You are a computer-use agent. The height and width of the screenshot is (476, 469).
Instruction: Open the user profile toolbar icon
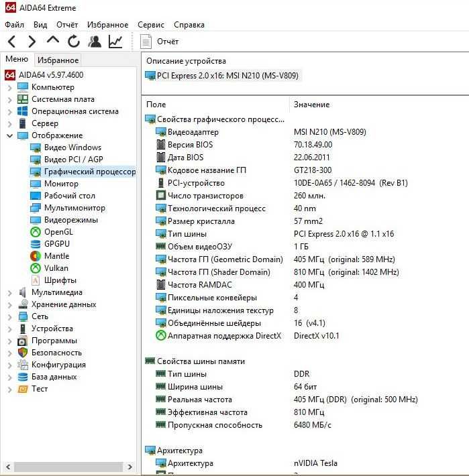95,42
